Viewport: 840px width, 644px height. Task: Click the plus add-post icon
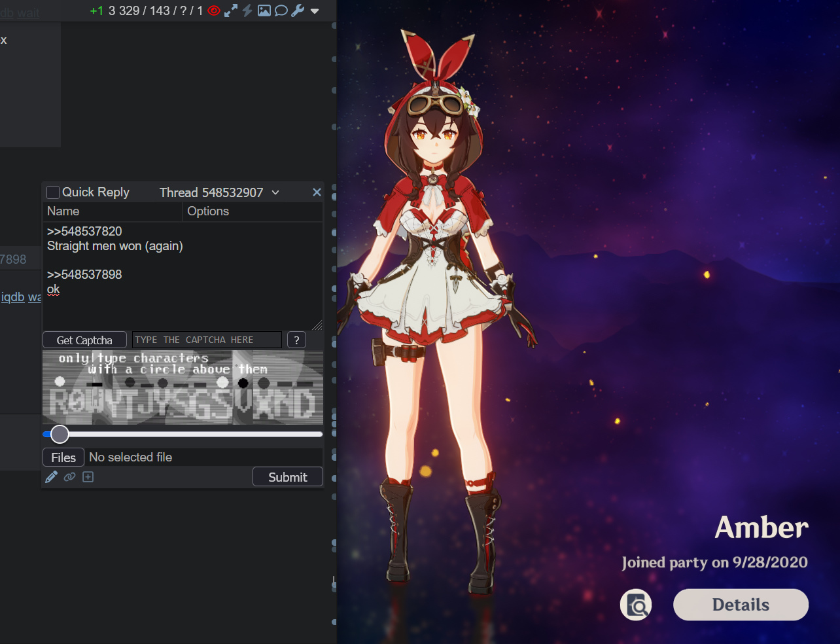click(x=88, y=477)
